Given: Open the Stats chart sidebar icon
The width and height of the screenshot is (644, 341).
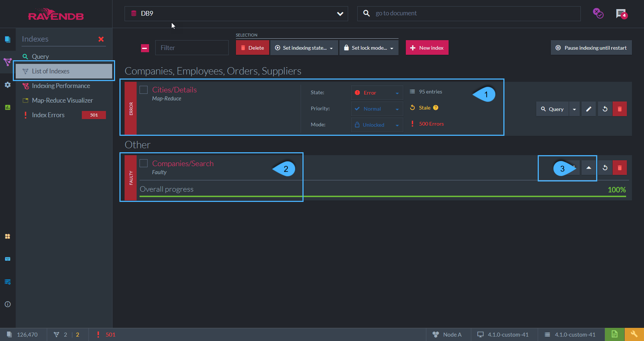Looking at the screenshot, I should click(8, 107).
